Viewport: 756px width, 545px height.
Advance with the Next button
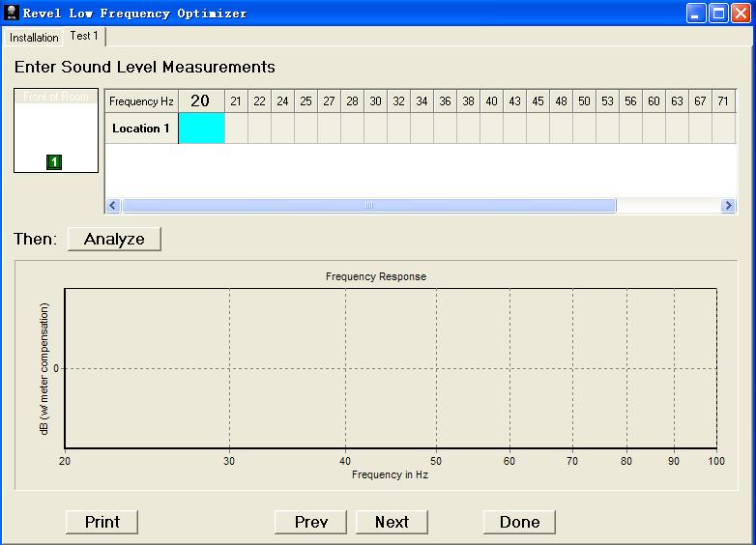(x=392, y=522)
